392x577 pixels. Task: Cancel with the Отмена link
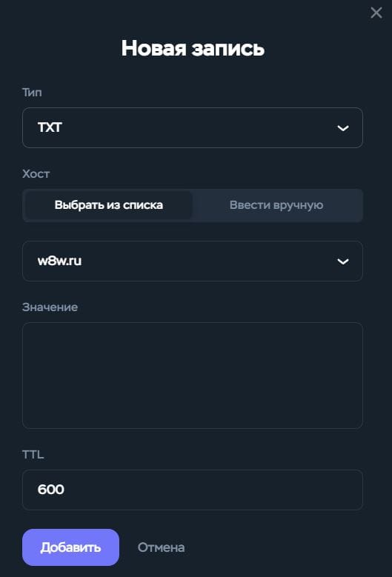click(x=162, y=547)
